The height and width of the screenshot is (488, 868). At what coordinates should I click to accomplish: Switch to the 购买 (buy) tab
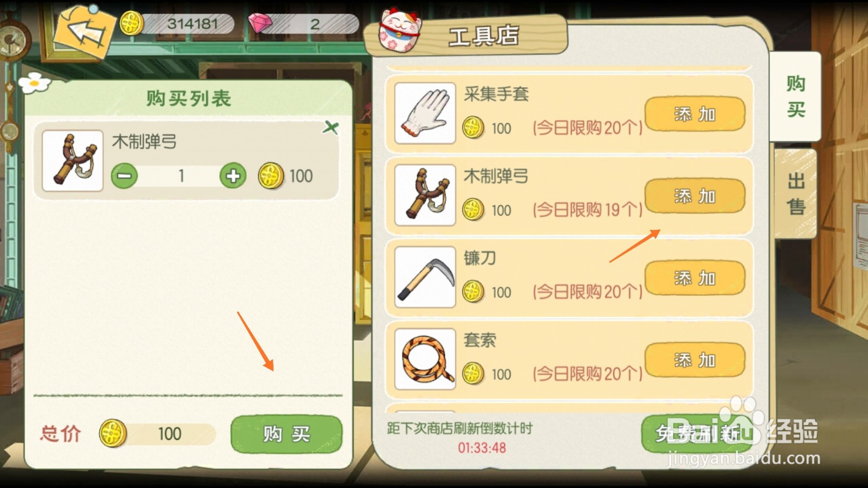click(795, 97)
